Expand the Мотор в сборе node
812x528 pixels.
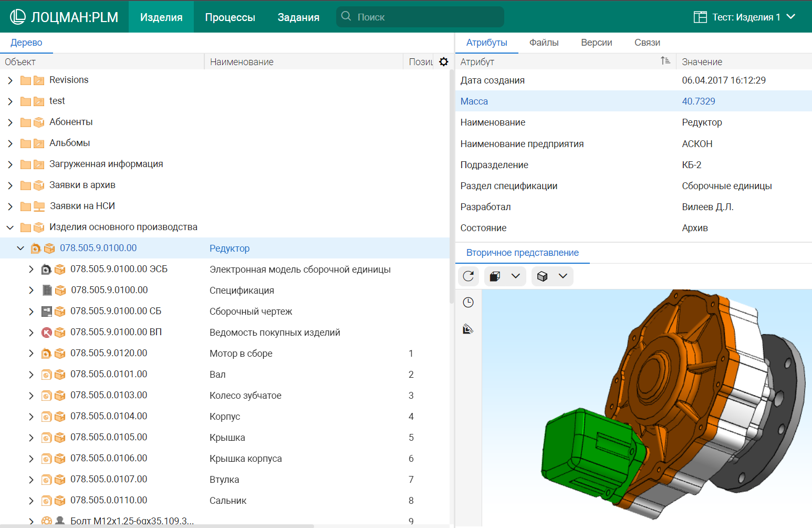[31, 354]
